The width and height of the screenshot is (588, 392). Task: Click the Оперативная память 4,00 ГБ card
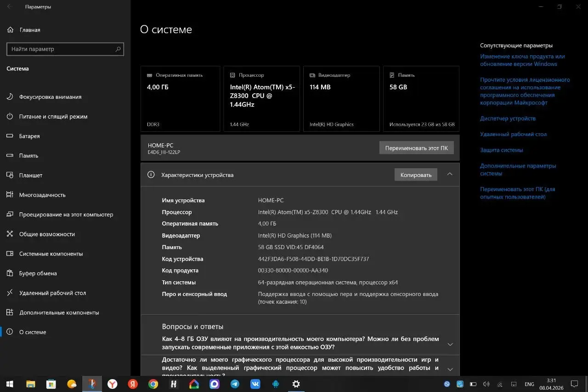click(180, 98)
